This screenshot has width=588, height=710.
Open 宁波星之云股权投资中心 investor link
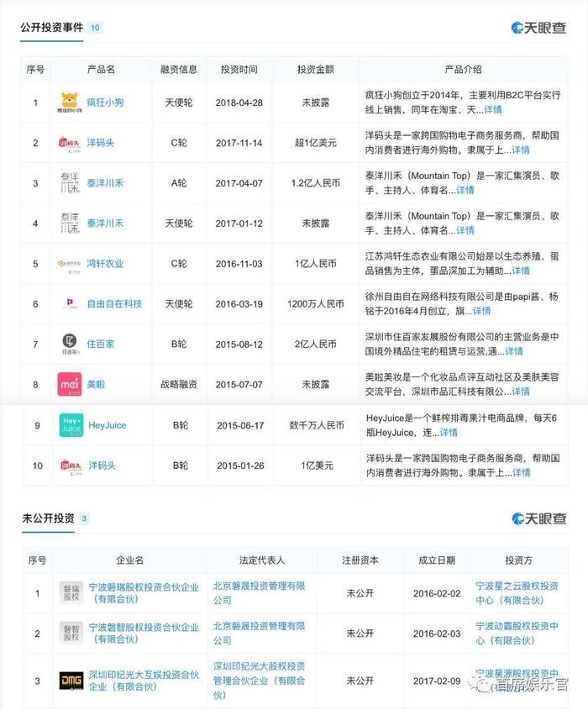tap(517, 593)
